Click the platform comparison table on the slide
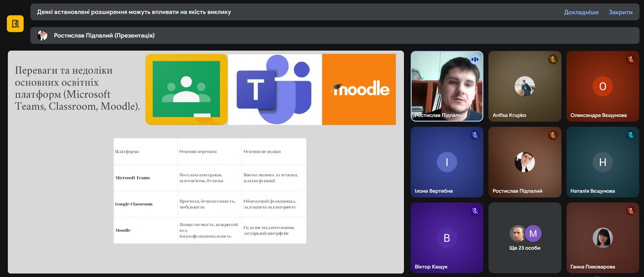 210,190
